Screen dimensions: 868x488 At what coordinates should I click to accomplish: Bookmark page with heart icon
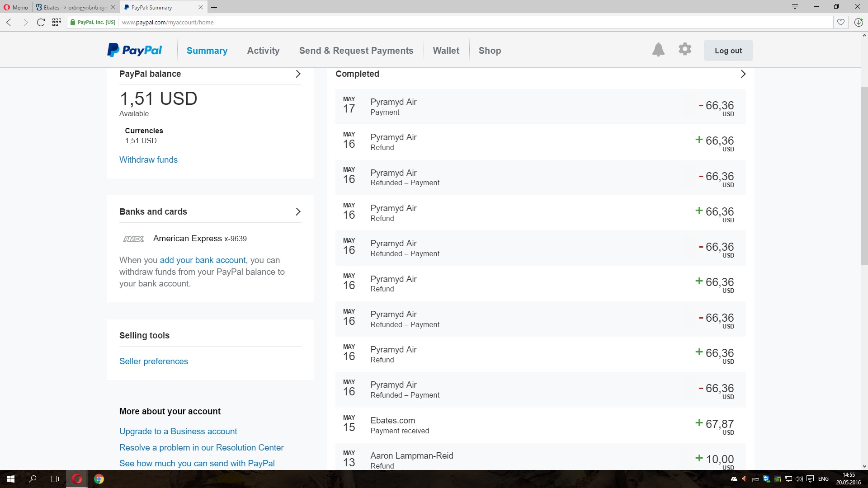pos(840,22)
